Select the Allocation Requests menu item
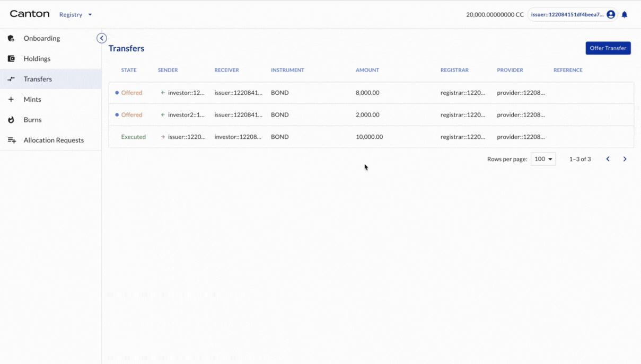Image resolution: width=641 pixels, height=364 pixels. [54, 140]
